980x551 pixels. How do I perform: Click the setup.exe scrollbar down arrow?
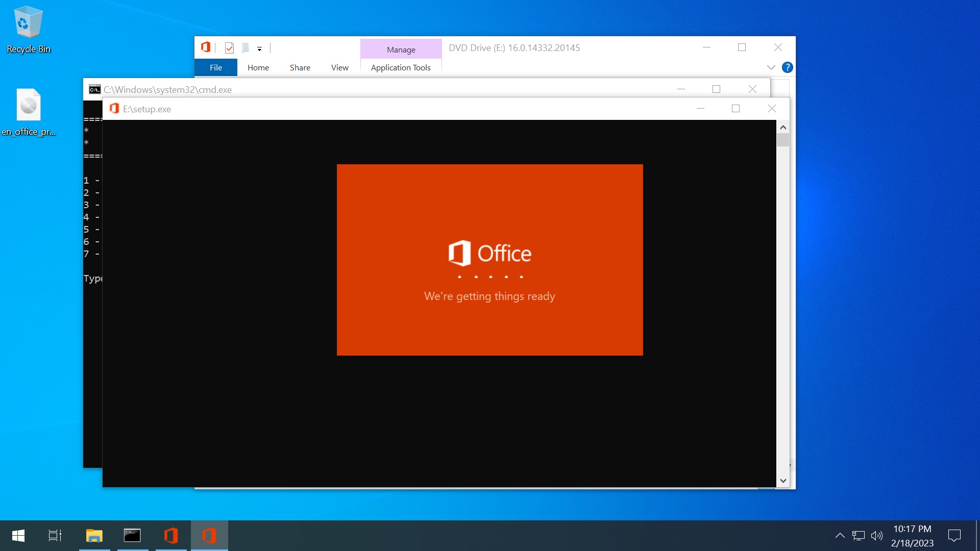pos(783,481)
